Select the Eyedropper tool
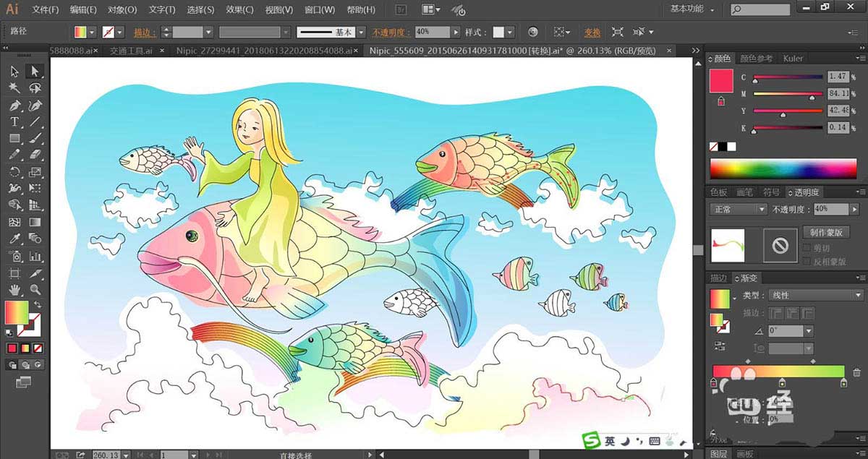Viewport: 868px width, 459px height. pos(14,239)
